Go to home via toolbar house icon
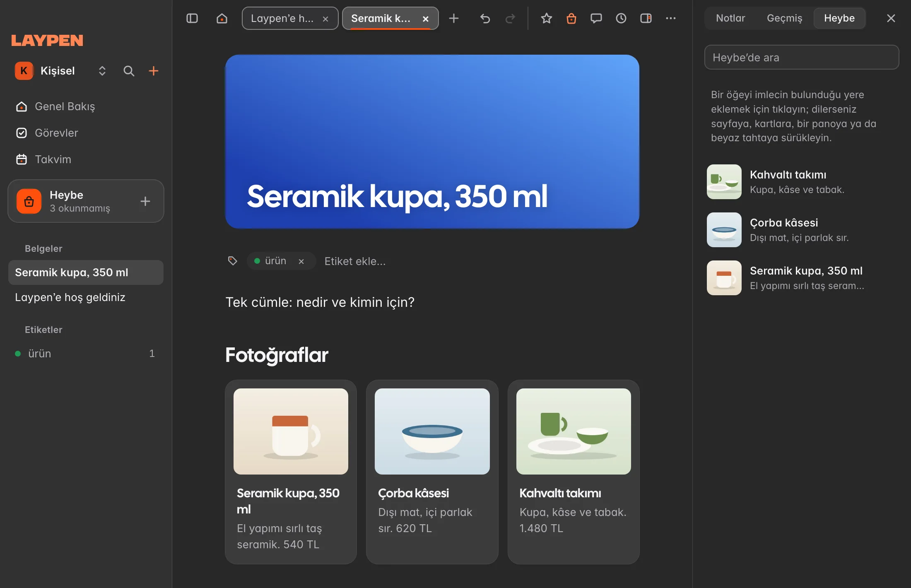This screenshot has height=588, width=911. pos(222,18)
